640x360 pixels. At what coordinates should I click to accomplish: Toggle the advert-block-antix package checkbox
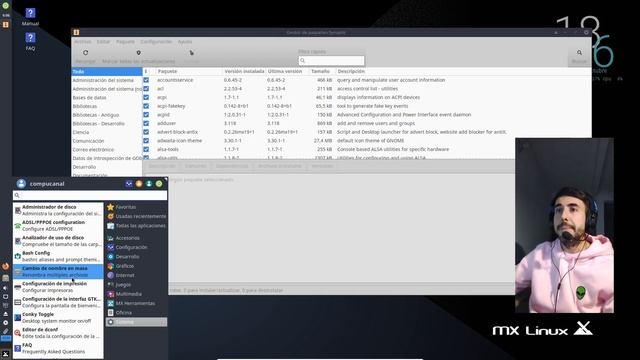pyautogui.click(x=146, y=132)
